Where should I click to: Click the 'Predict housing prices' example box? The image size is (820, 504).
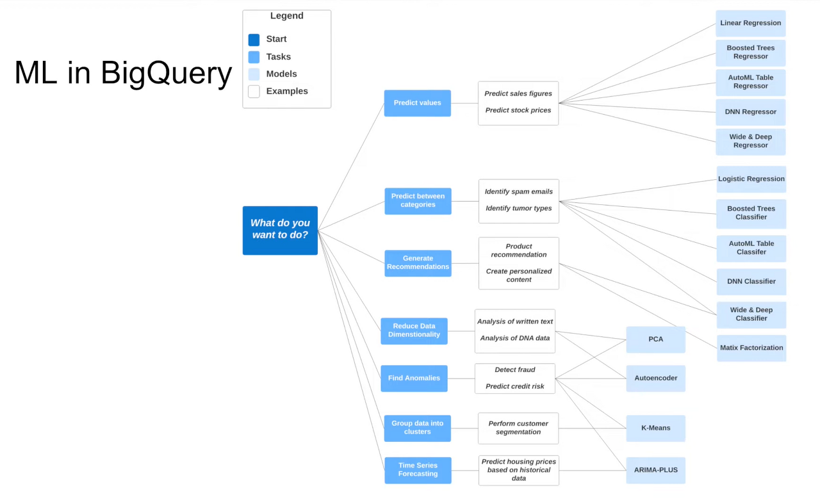519,470
